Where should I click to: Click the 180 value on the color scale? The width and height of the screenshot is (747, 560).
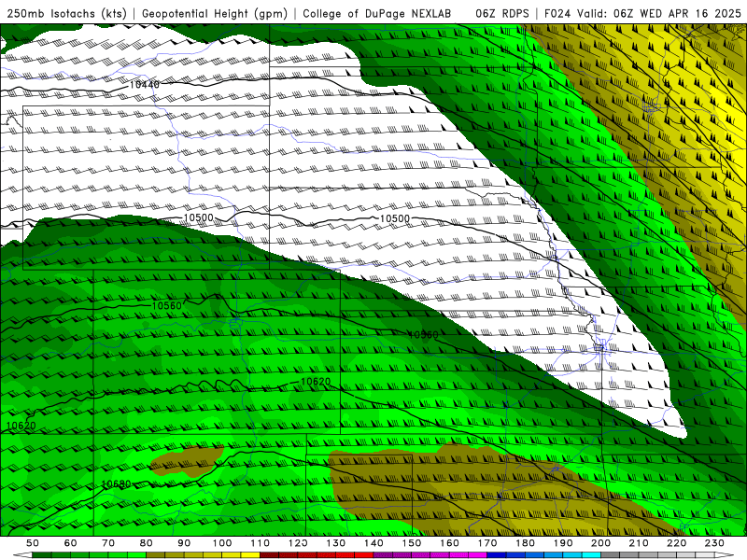point(526,543)
